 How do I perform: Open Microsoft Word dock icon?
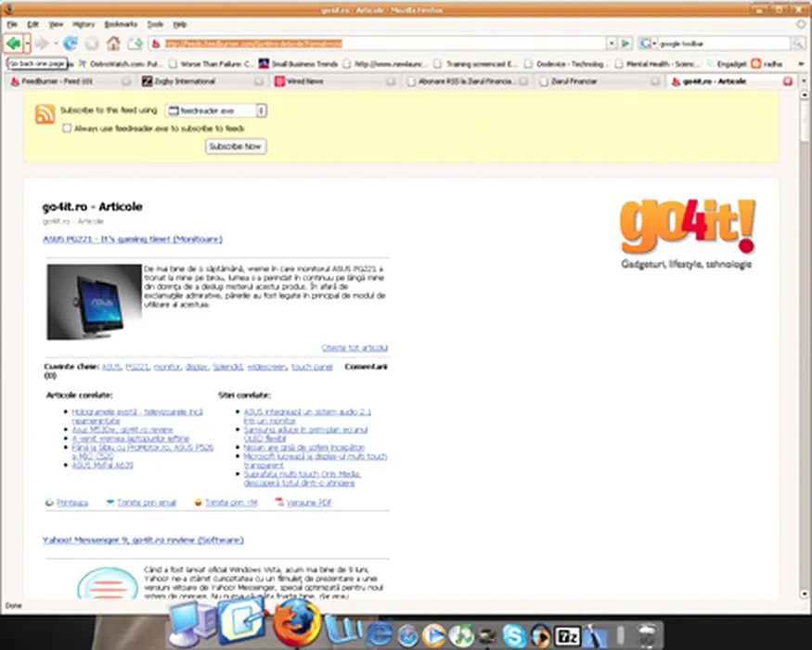(x=343, y=630)
